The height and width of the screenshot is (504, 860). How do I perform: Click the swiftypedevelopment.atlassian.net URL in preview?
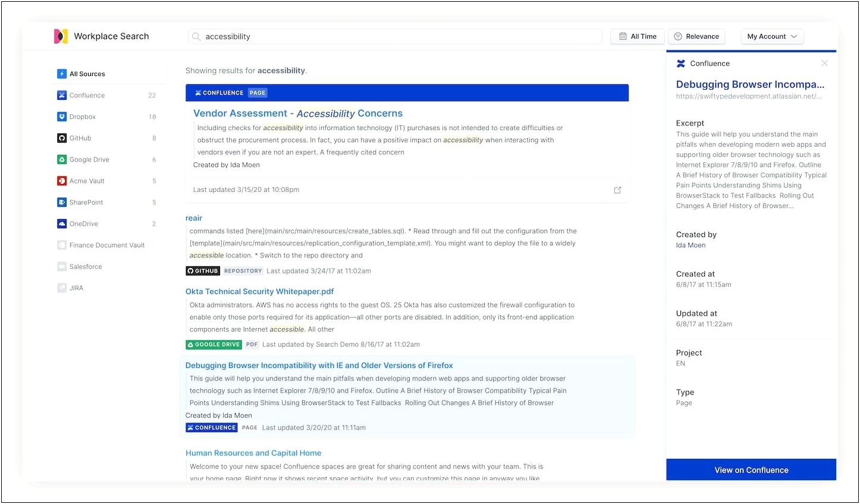point(749,96)
